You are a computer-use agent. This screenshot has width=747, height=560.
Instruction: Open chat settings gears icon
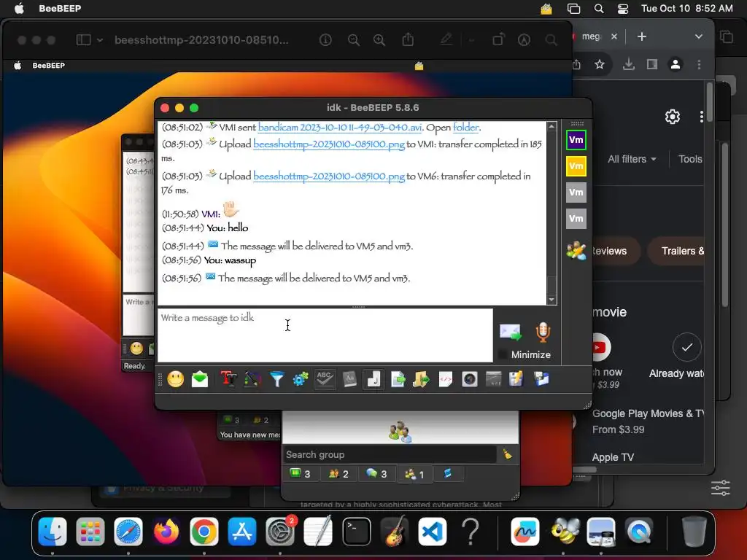coord(301,379)
